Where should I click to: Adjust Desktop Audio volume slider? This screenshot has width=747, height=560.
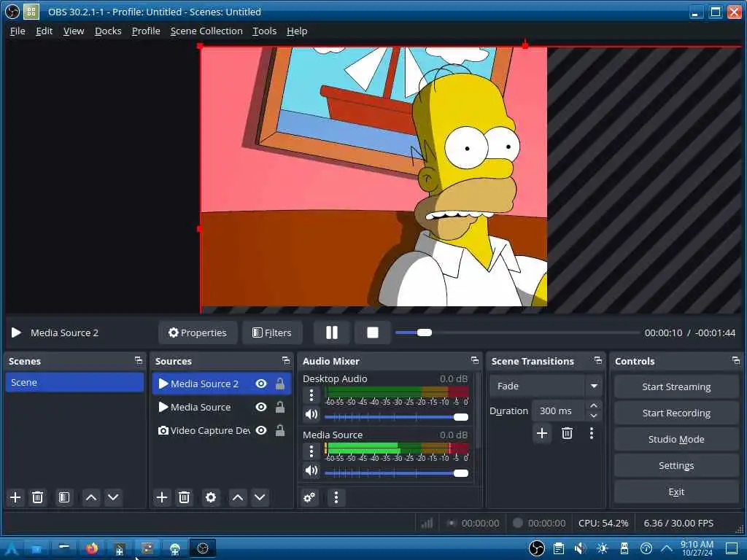396,417
